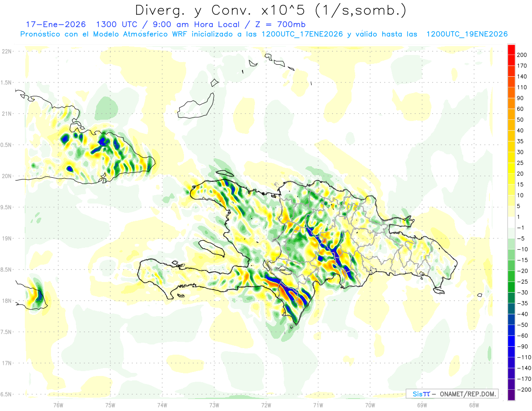Click the "SisTT – ONAMET/REP.DOM." credit box

(x=452, y=394)
